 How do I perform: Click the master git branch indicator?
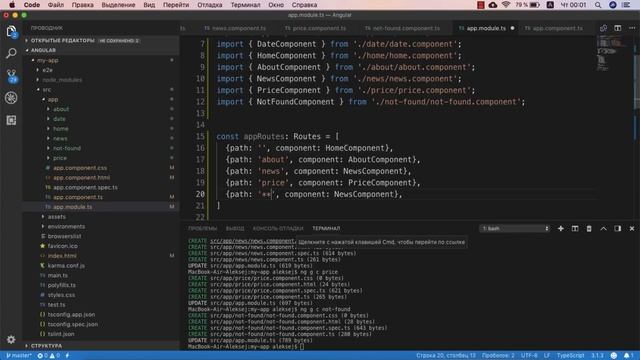pyautogui.click(x=19, y=356)
